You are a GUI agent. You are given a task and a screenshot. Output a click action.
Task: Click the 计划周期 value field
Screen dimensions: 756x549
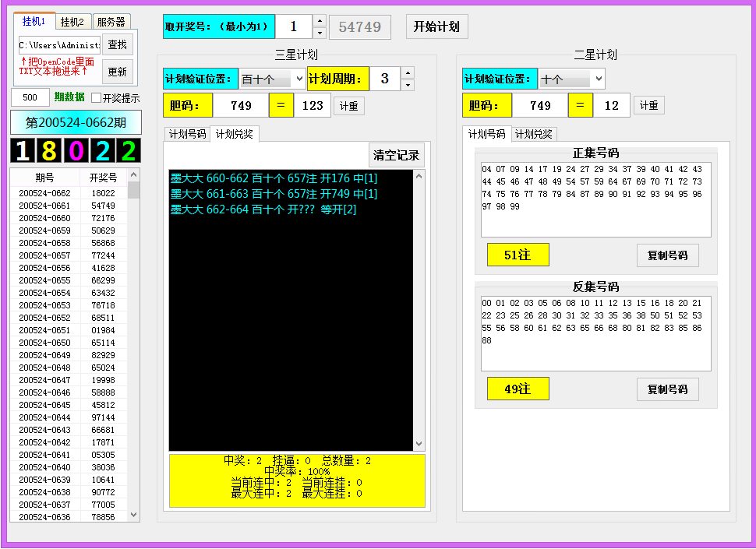385,79
